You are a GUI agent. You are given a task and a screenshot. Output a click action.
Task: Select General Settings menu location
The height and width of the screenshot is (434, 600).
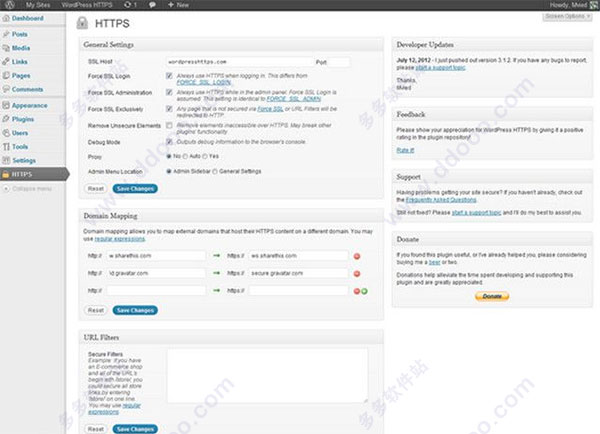(215, 171)
